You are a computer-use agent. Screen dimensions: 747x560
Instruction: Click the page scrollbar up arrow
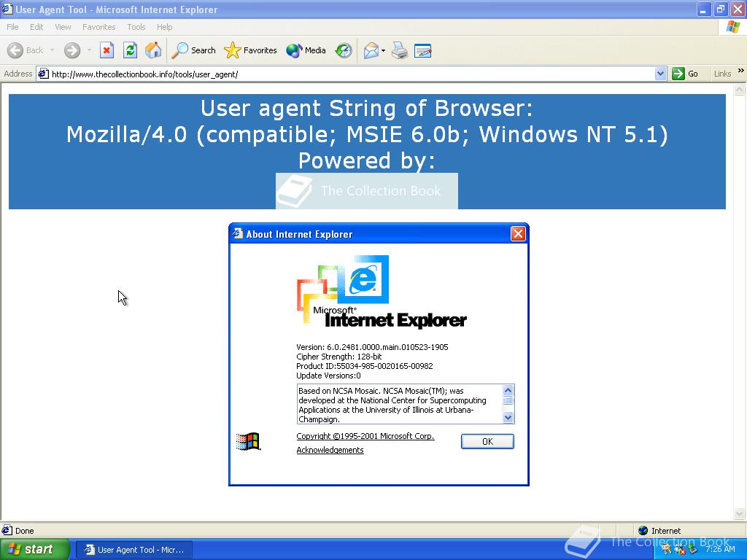tap(740, 89)
